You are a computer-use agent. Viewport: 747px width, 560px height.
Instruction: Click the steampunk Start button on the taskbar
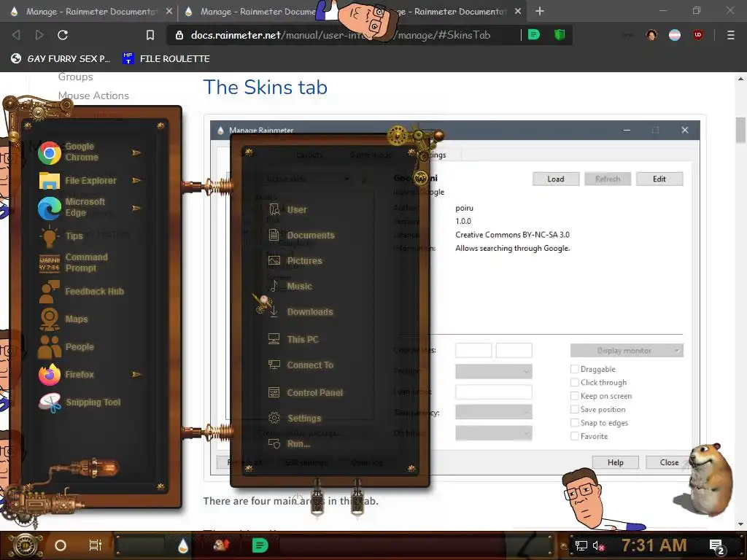[x=26, y=545]
